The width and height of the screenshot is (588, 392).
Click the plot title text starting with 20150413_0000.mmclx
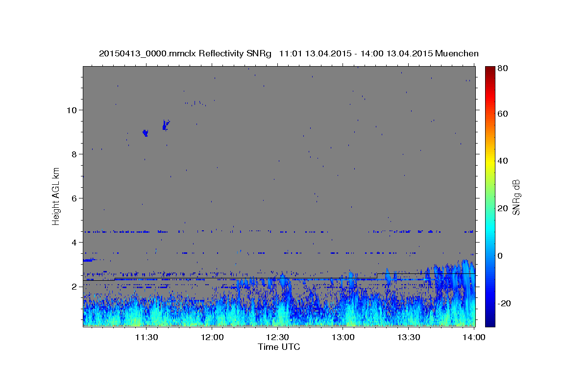click(x=289, y=54)
